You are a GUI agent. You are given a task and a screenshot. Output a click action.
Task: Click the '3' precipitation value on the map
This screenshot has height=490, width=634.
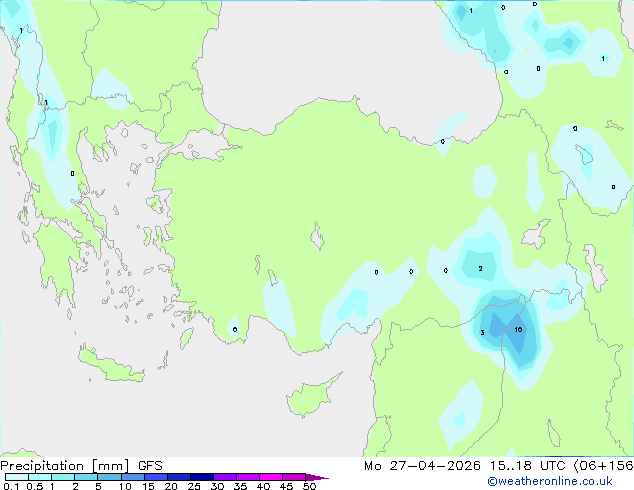[x=482, y=332]
